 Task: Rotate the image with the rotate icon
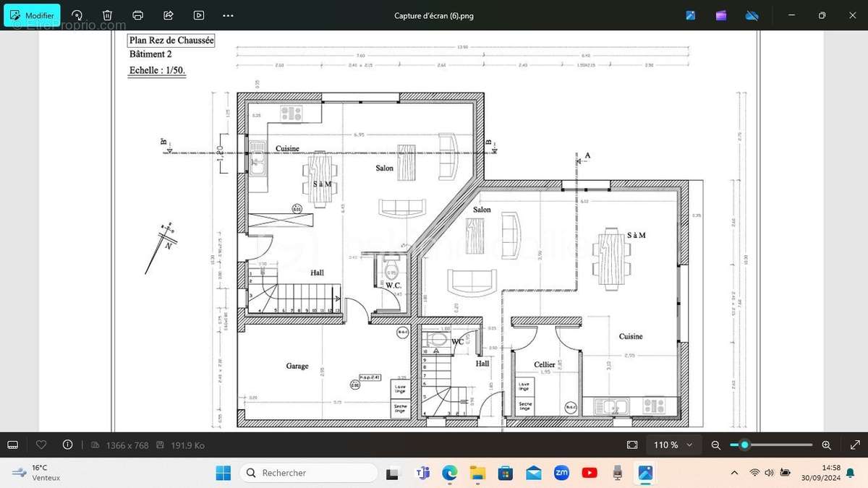coord(77,15)
